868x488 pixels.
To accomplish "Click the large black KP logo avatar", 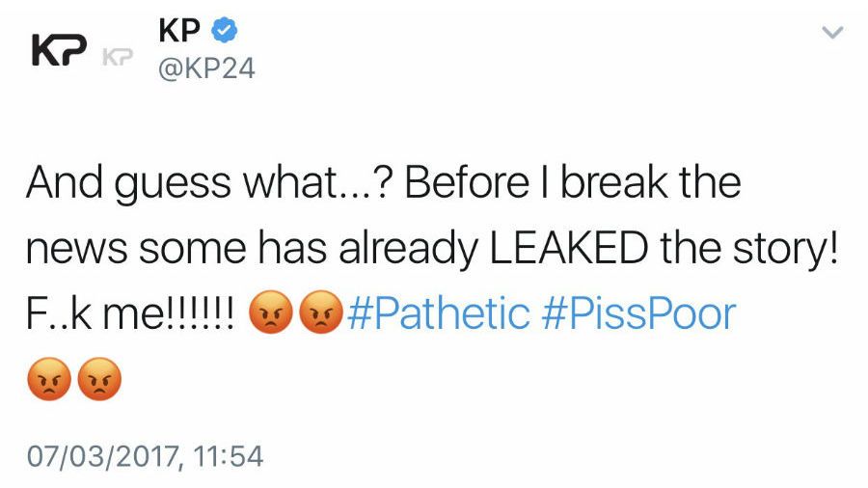I will pyautogui.click(x=60, y=52).
